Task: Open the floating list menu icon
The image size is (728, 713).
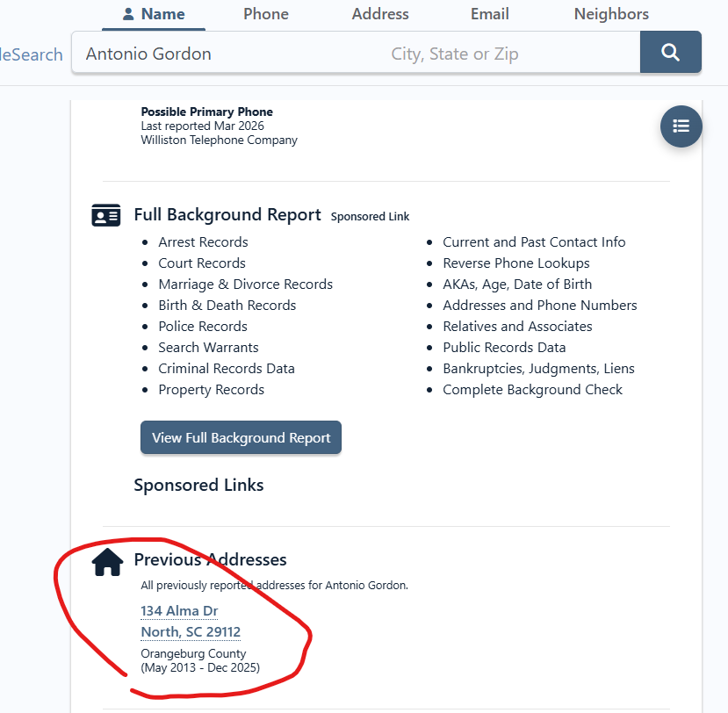Action: (x=681, y=126)
